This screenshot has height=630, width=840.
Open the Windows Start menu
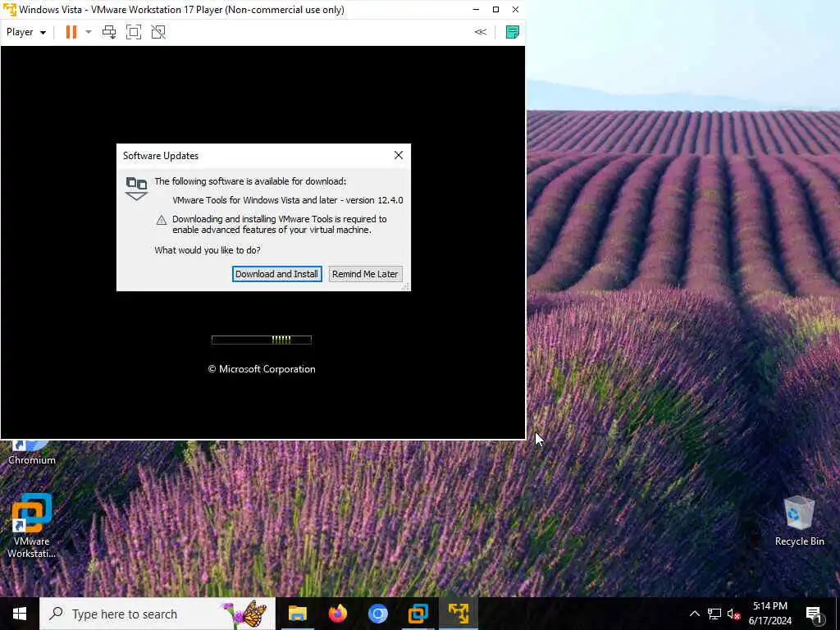20,614
